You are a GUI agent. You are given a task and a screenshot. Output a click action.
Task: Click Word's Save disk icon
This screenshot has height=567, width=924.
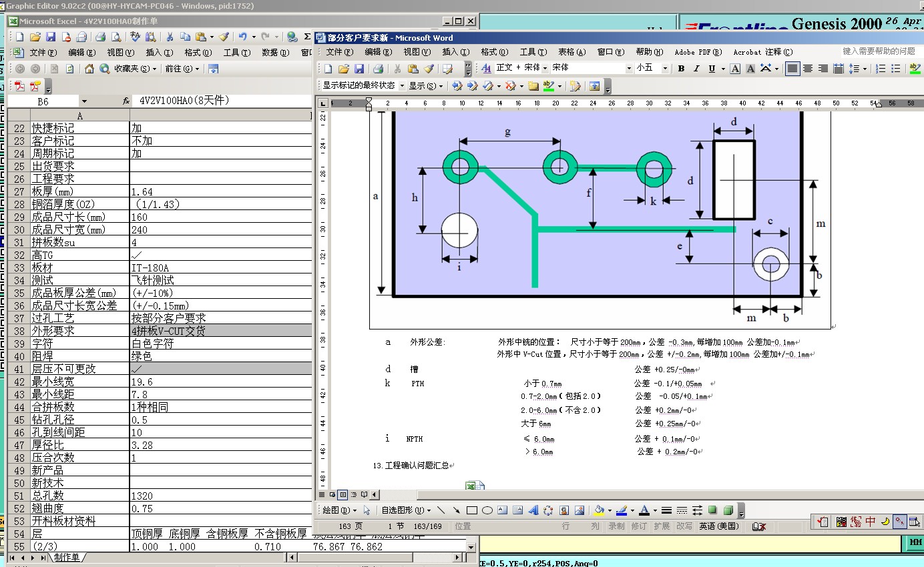(x=359, y=68)
